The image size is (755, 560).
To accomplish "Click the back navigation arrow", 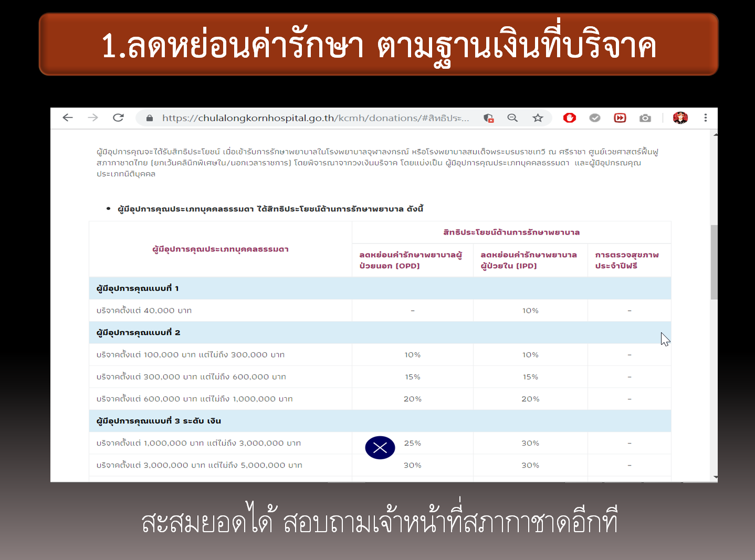I will pos(68,118).
